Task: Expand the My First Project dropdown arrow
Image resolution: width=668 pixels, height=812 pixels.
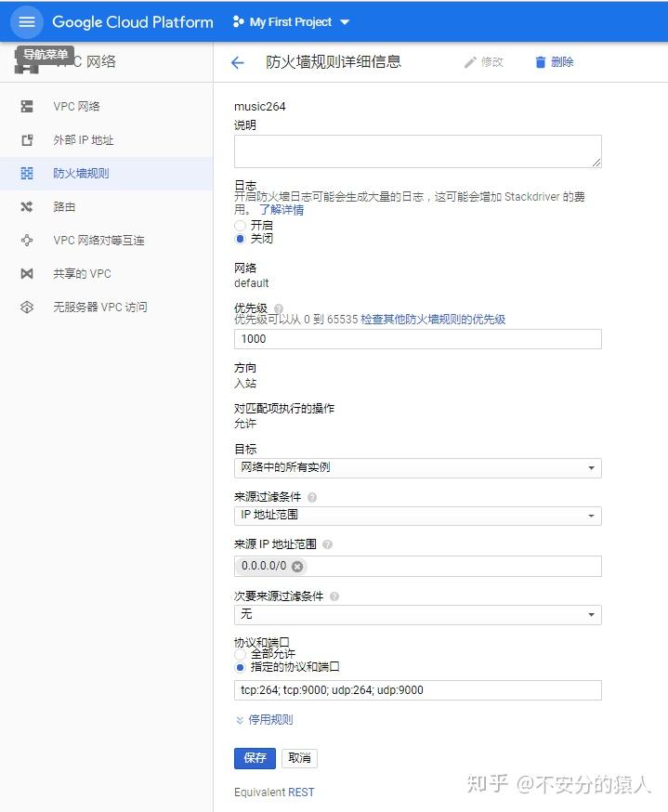Action: (x=345, y=22)
